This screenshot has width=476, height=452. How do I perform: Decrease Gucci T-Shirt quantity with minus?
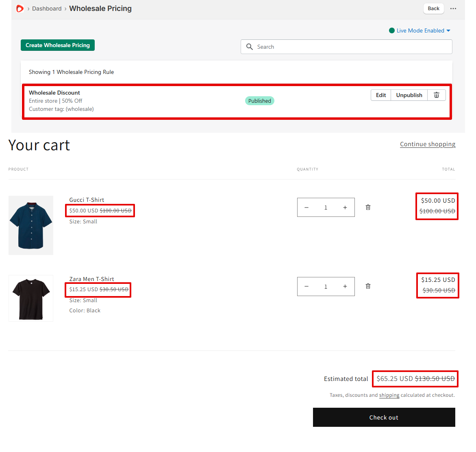coord(306,208)
